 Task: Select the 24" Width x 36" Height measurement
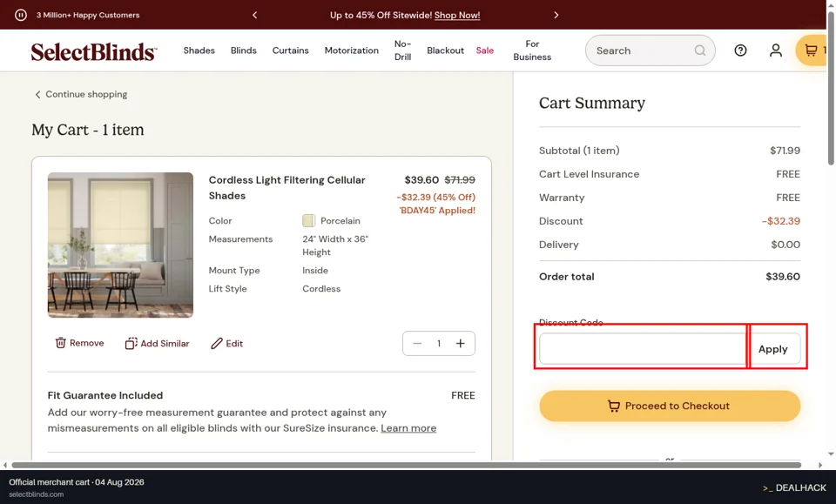coord(335,245)
